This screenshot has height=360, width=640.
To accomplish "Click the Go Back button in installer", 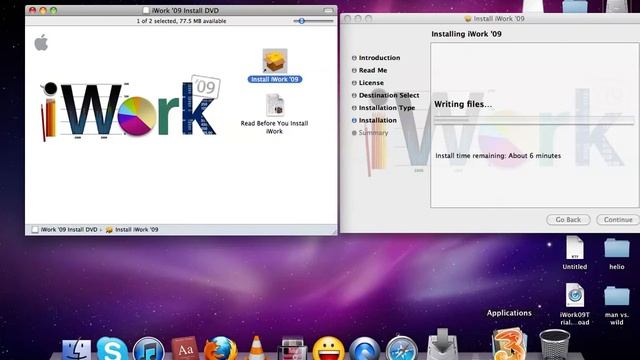I will coord(568,220).
